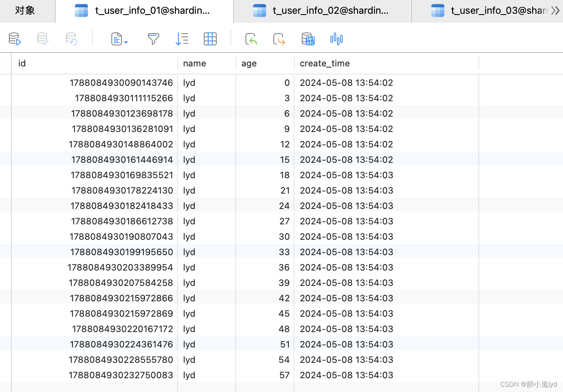Select id cell 1788084930169835521
563x392 pixels.
pyautogui.click(x=94, y=175)
